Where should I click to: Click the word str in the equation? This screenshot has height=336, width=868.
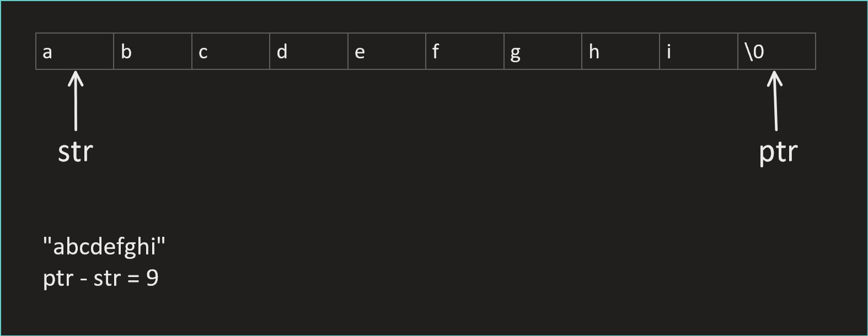107,279
